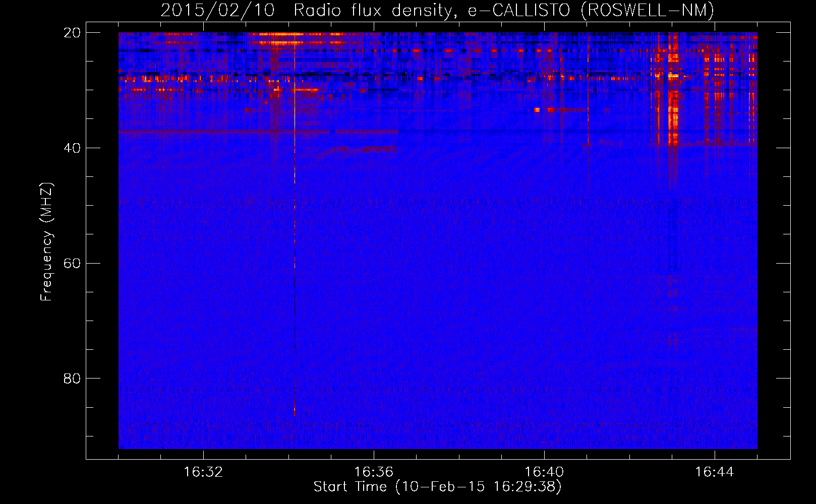Image resolution: width=816 pixels, height=504 pixels.
Task: Click the 40 MHz frequency tick label
Action: 72,148
